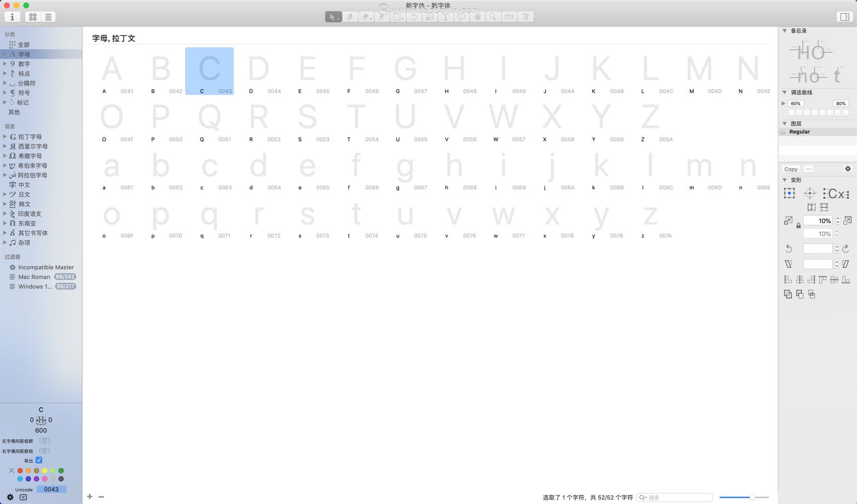Collapse the 调适曲线 panel
Screen dimensions: 857x504
tap(784, 92)
